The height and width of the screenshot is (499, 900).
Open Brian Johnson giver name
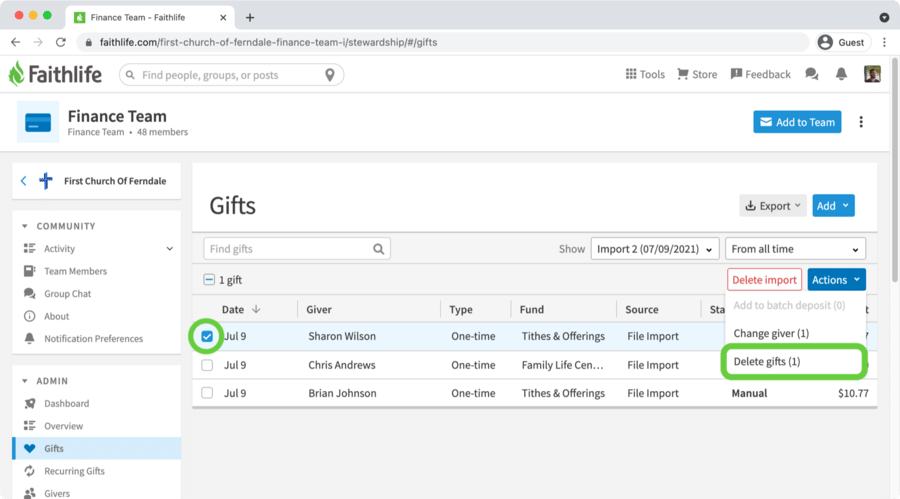pos(342,393)
